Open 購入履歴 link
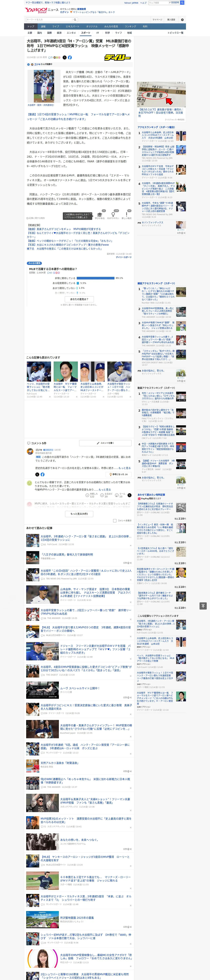The height and width of the screenshot is (980, 210). (171, 20)
